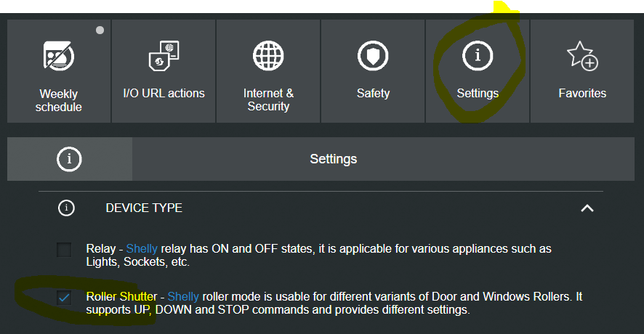Click the info icon beside DEVICE TYPE
Screen dimensions: 644x334
(x=67, y=208)
